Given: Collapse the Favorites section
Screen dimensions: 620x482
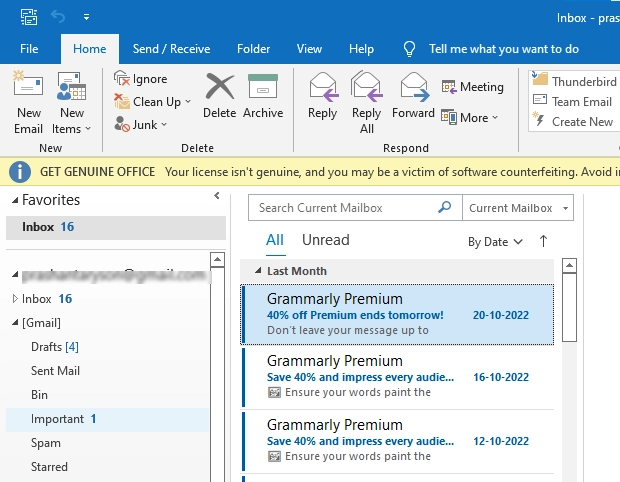Looking at the screenshot, I should 15,200.
